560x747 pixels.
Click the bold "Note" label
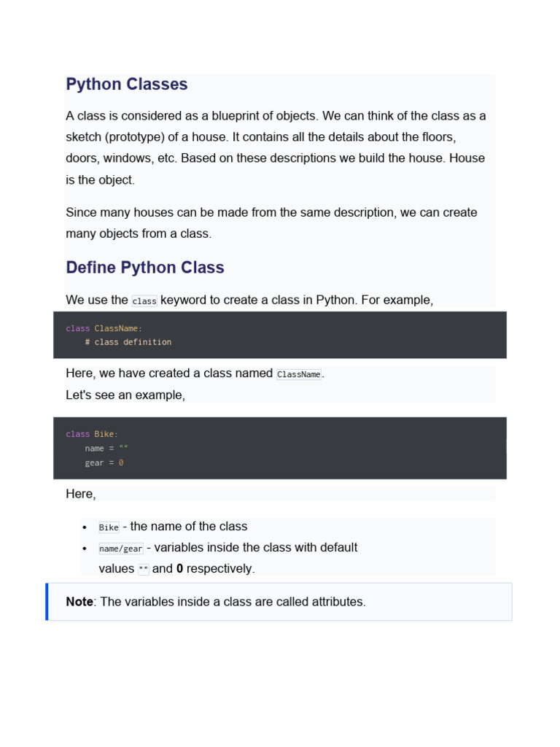pyautogui.click(x=79, y=602)
